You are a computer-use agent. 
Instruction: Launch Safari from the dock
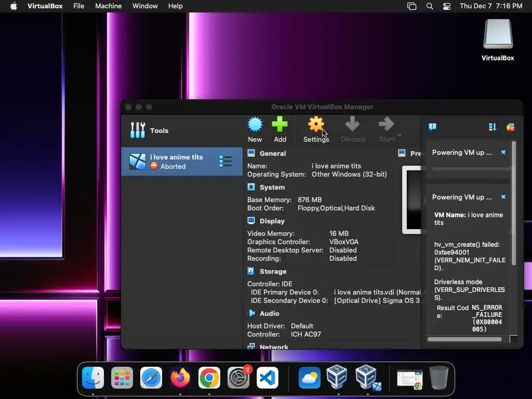(151, 378)
